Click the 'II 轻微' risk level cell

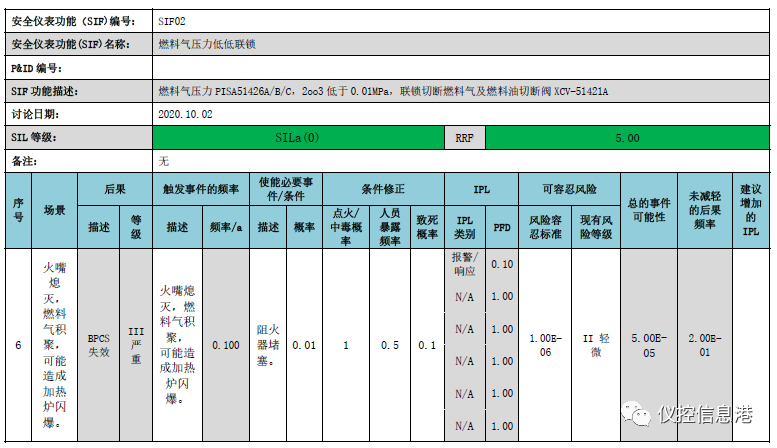596,345
